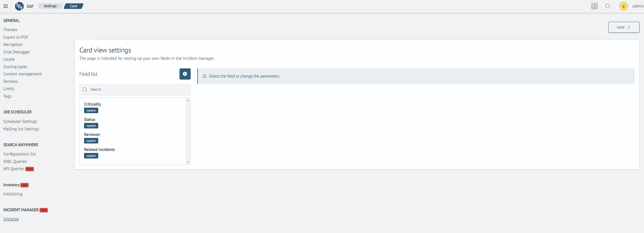The image size is (644, 233).
Task: Click the field list Search input
Action: [x=135, y=90]
